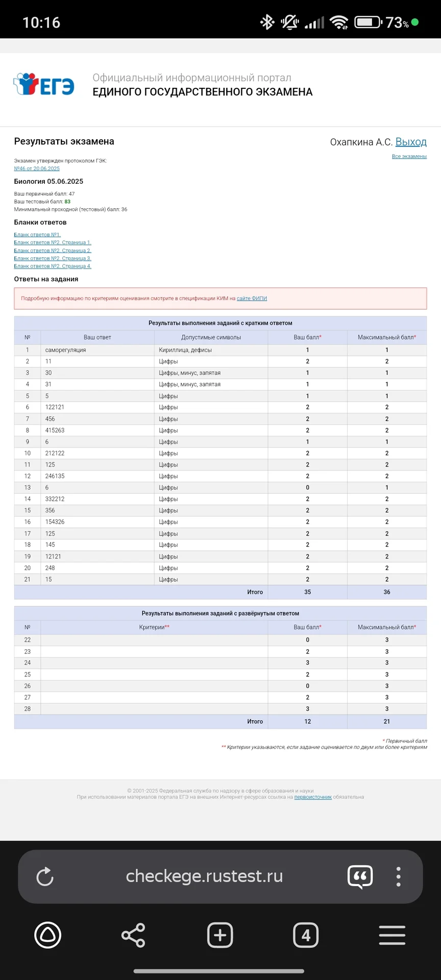Open a new tab with plus icon

(220, 936)
